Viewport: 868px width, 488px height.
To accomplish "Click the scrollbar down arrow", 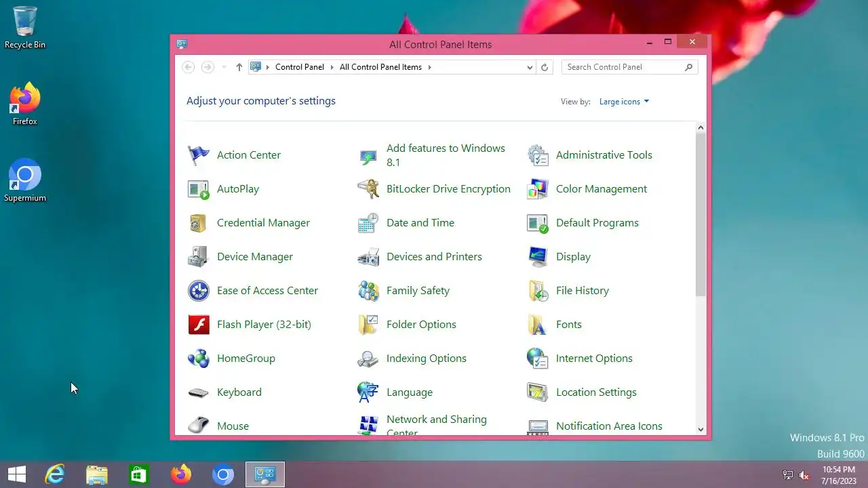I will click(x=701, y=429).
